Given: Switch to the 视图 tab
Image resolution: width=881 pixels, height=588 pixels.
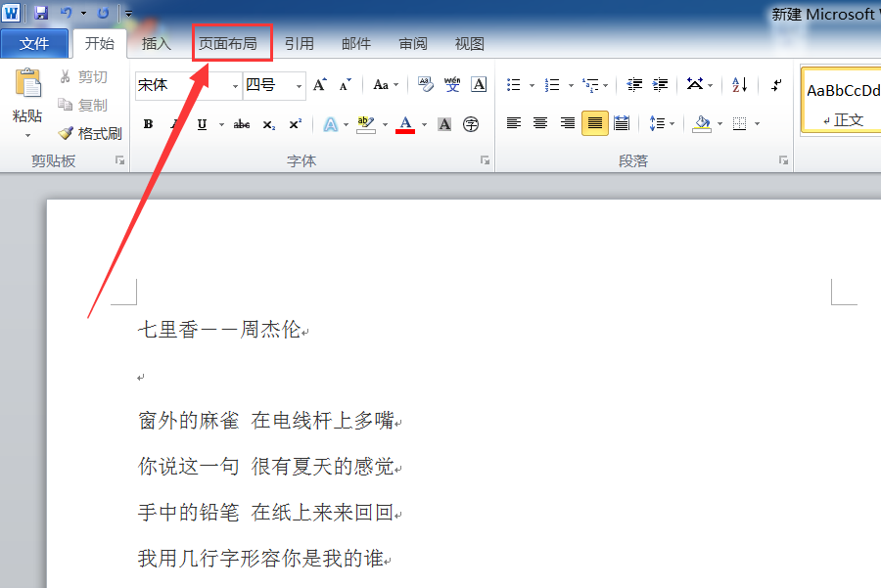Looking at the screenshot, I should pyautogui.click(x=469, y=43).
